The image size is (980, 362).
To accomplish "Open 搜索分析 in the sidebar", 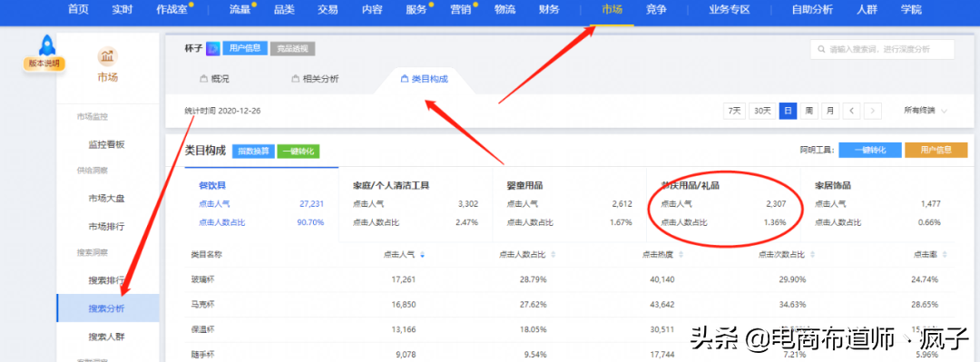I will click(x=107, y=308).
